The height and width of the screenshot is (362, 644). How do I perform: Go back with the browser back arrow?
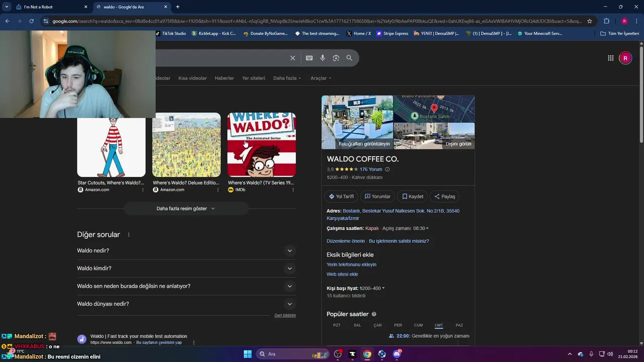pyautogui.click(x=7, y=21)
